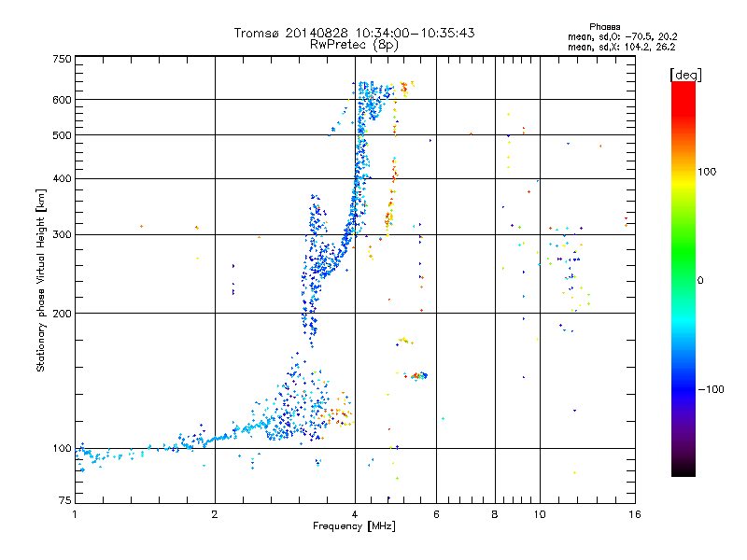This screenshot has width=747, height=560.
Task: Click the 'mean, sd,X: 104.2, 26.2' statistic
Action: pyautogui.click(x=621, y=47)
